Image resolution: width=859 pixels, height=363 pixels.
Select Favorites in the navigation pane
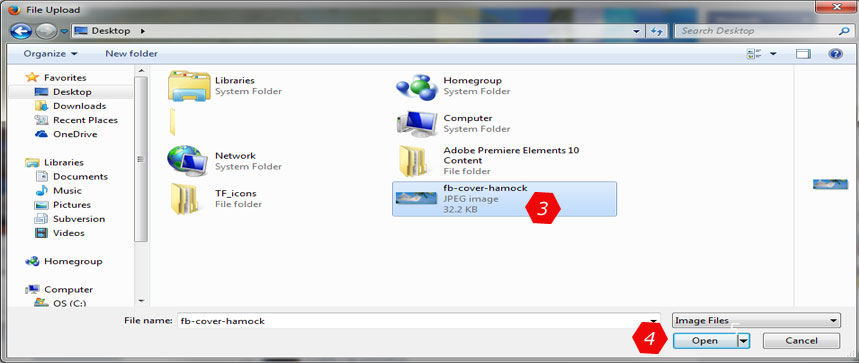coord(56,78)
